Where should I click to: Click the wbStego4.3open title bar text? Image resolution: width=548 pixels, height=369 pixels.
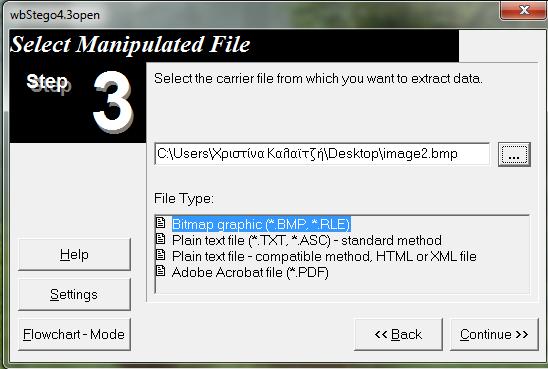click(x=55, y=15)
